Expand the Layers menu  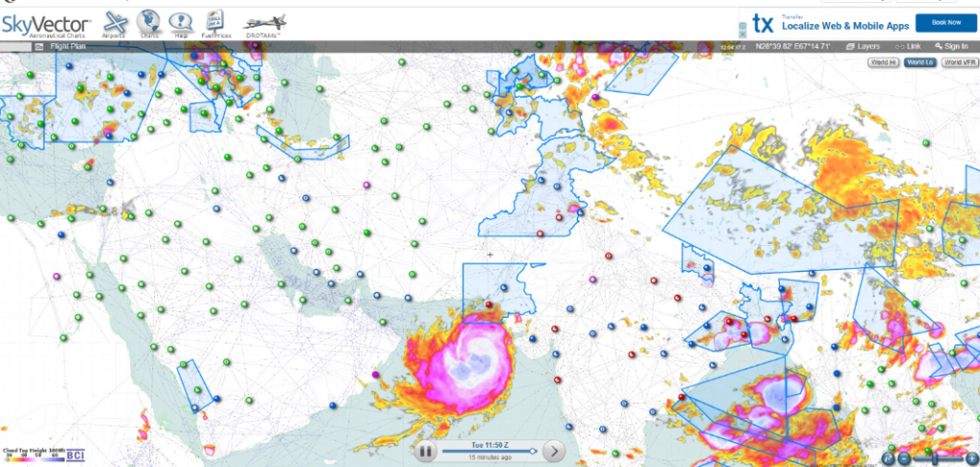[863, 46]
